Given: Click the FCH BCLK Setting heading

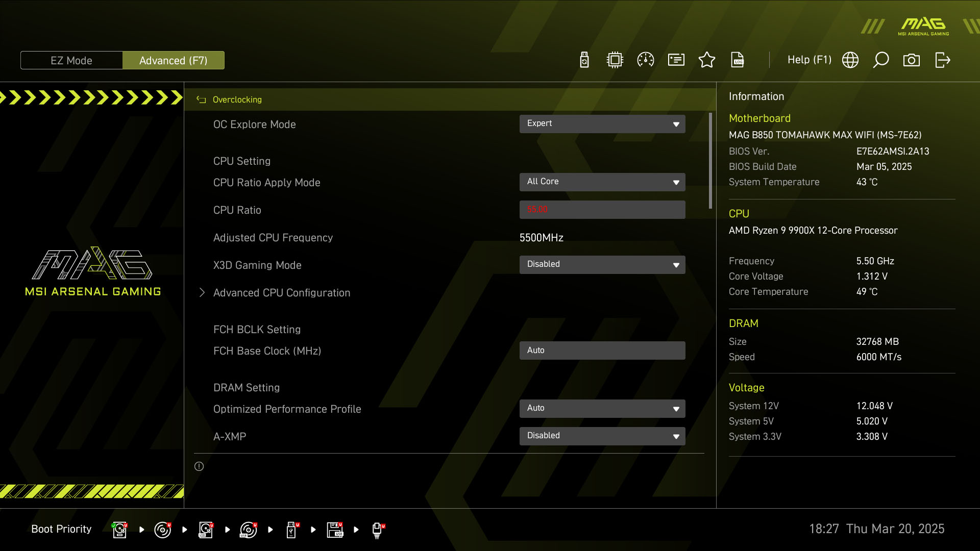Looking at the screenshot, I should click(x=257, y=330).
